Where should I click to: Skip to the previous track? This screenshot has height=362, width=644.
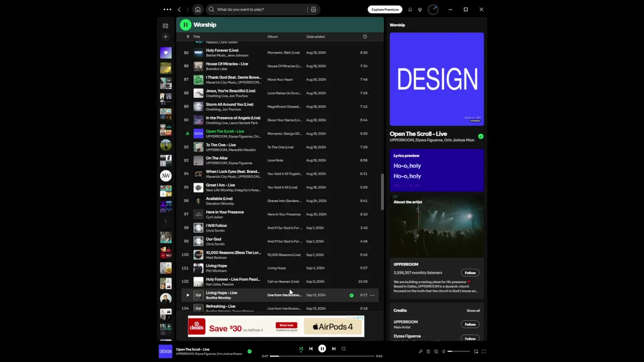[310, 348]
